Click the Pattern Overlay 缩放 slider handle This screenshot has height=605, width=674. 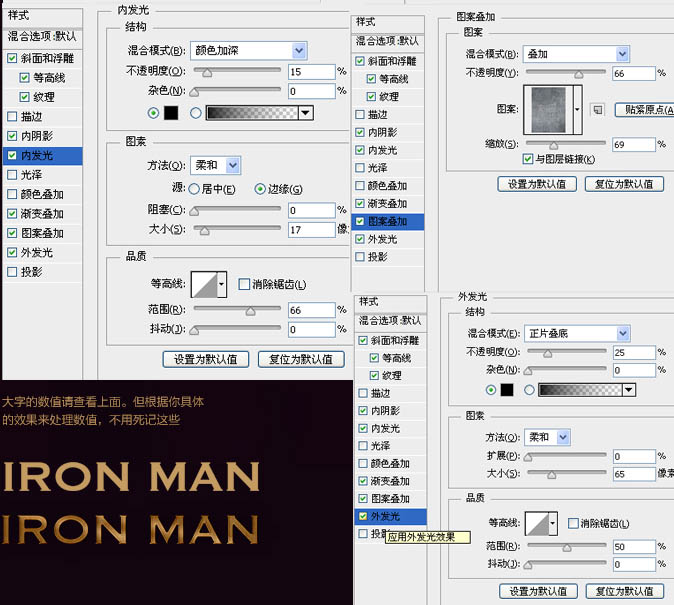(x=554, y=145)
